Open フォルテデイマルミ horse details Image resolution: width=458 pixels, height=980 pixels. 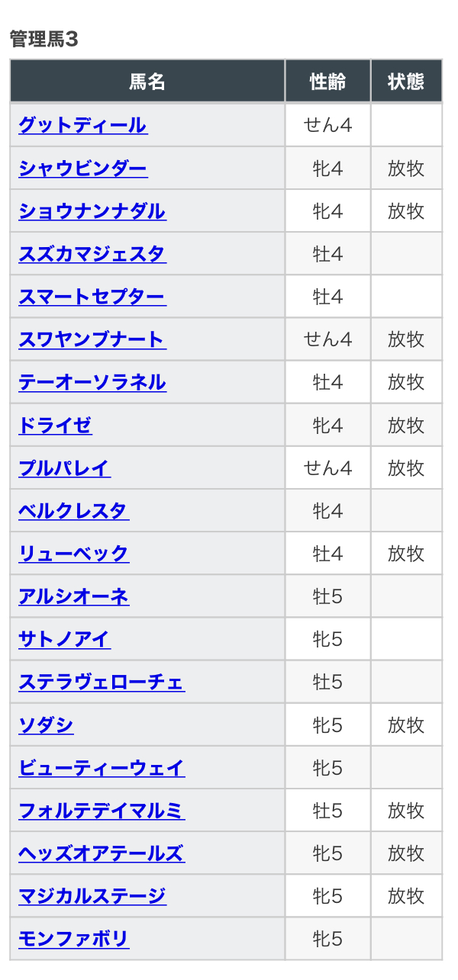(x=101, y=810)
